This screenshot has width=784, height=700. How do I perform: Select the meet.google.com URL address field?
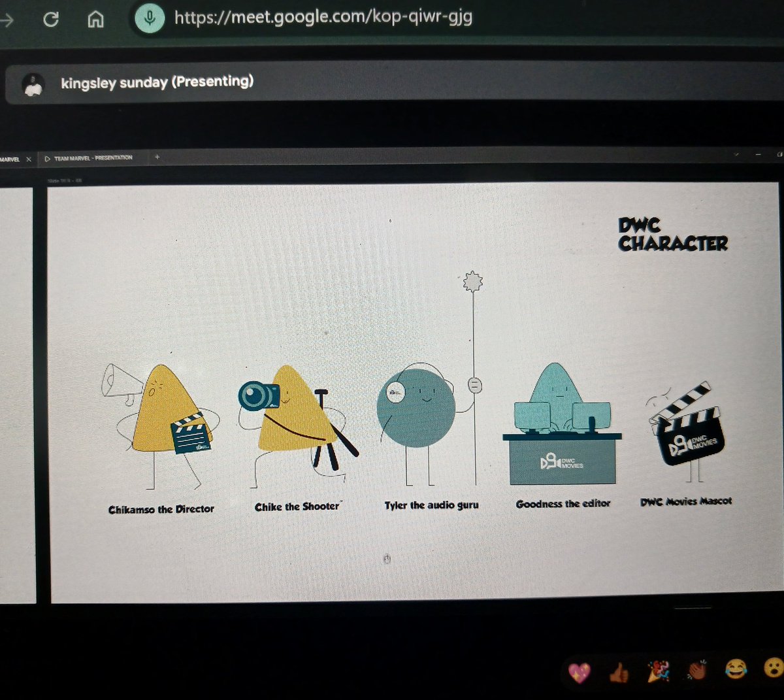[x=323, y=16]
